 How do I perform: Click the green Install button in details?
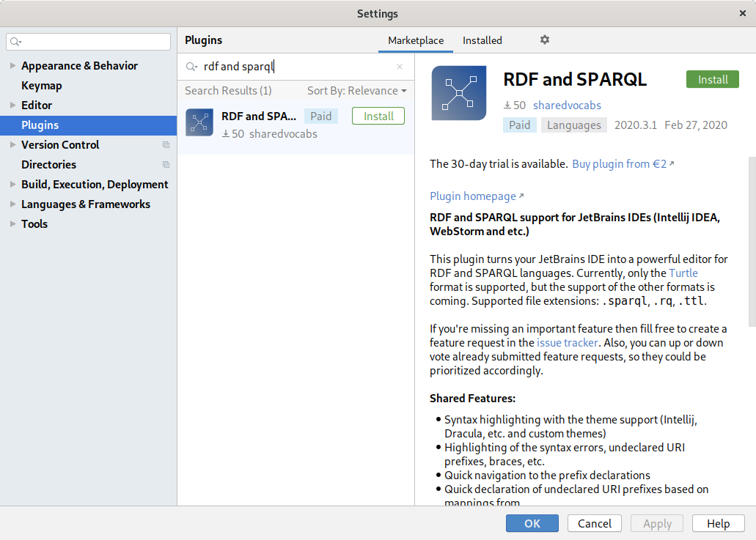click(713, 79)
